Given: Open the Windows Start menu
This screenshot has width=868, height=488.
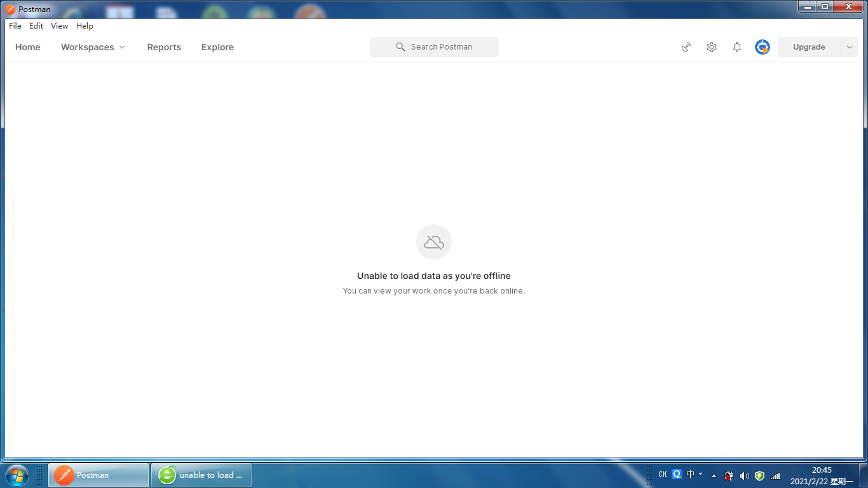Looking at the screenshot, I should click(x=15, y=475).
